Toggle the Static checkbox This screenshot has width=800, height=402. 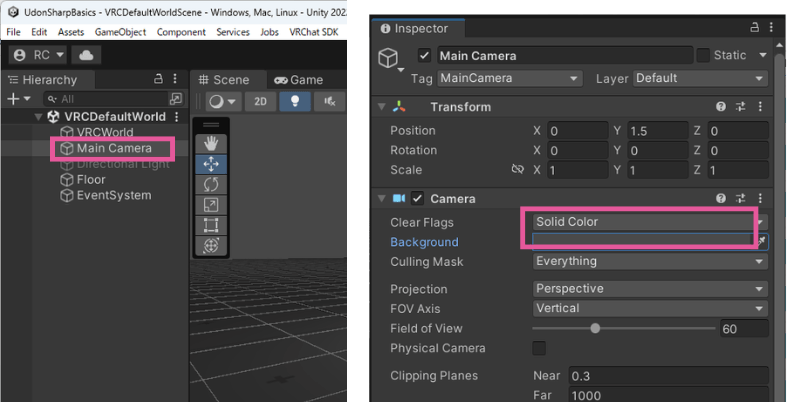[x=703, y=55]
